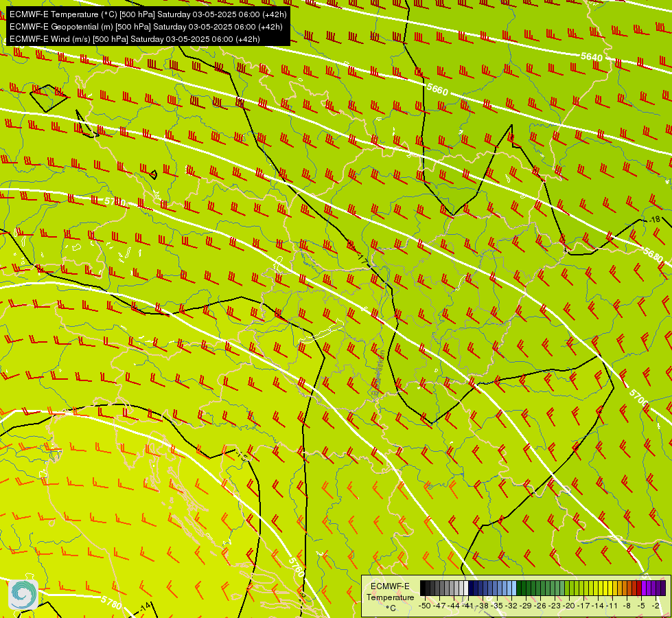
Task: Click the -26 value in the legend
Action: click(x=540, y=606)
